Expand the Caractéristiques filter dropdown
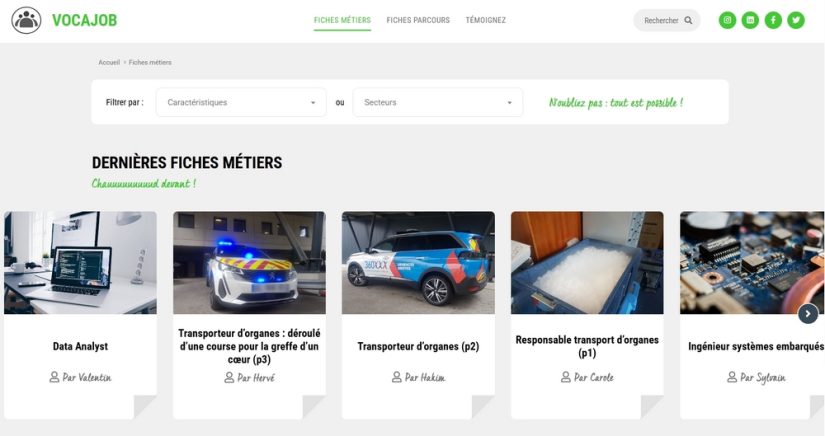Viewport: 825px width, 436px height. click(x=241, y=102)
